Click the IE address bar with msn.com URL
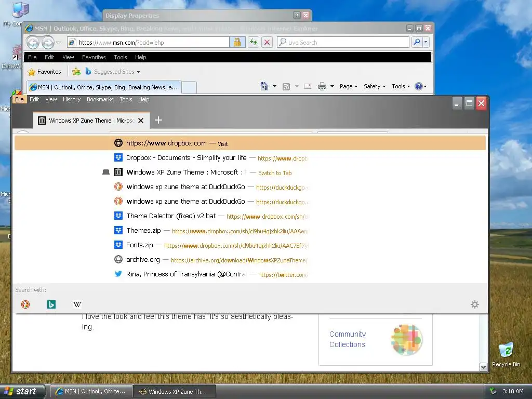This screenshot has width=532, height=399. [148, 43]
